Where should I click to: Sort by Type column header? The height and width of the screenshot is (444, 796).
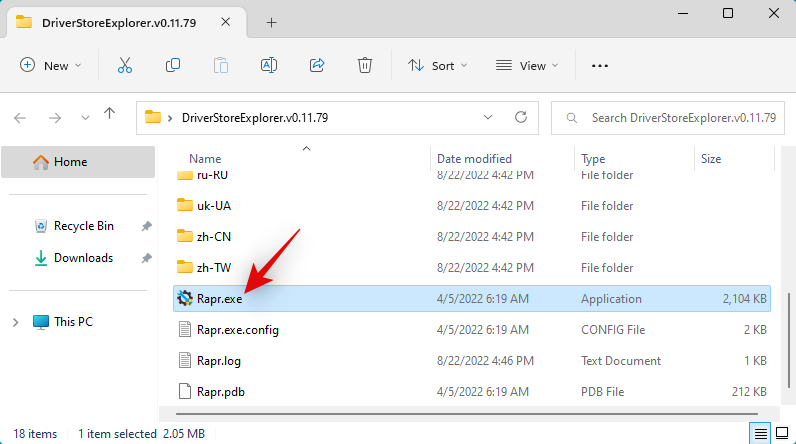[593, 159]
